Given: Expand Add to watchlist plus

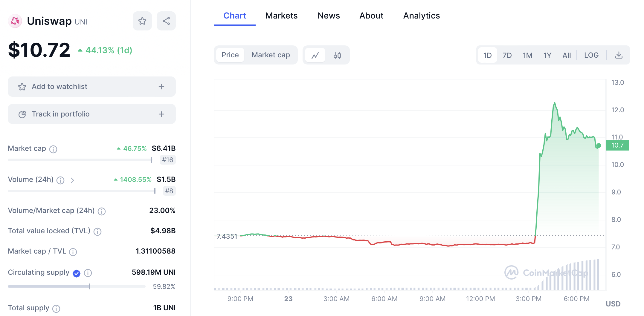Looking at the screenshot, I should (x=161, y=87).
